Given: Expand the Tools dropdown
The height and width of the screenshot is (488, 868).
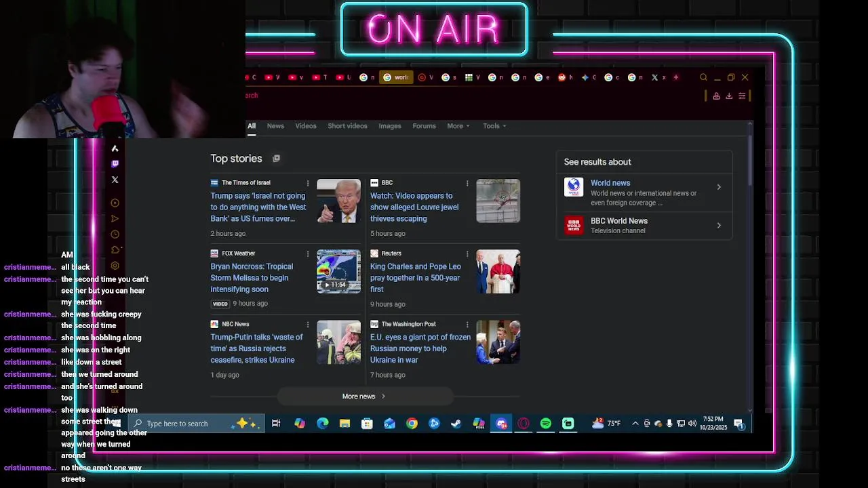Looking at the screenshot, I should [494, 126].
